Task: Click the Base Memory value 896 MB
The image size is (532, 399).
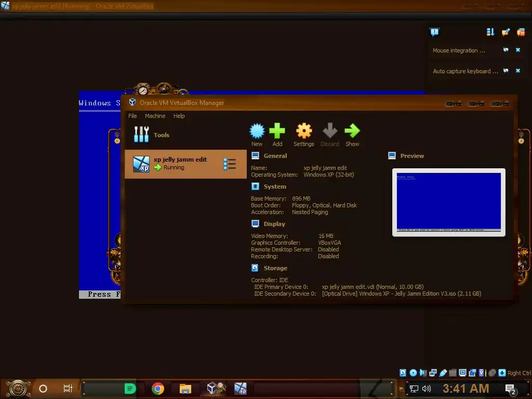Action: [x=301, y=198]
